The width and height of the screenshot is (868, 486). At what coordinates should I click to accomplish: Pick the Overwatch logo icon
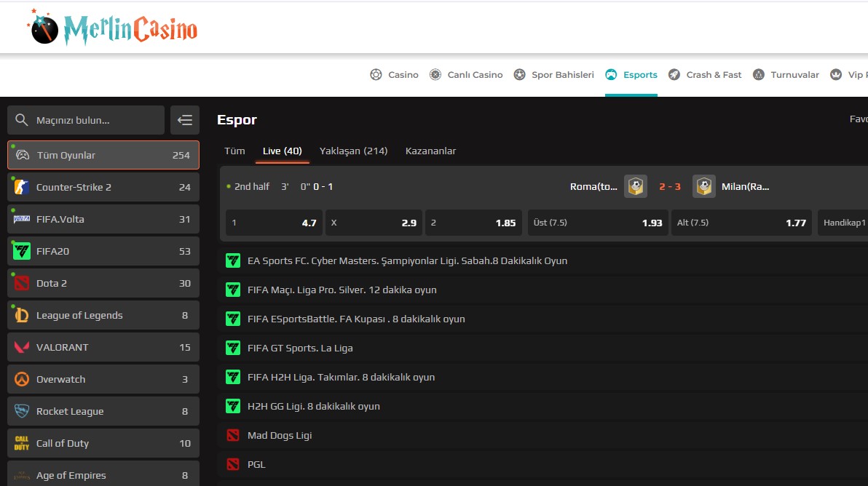[22, 379]
